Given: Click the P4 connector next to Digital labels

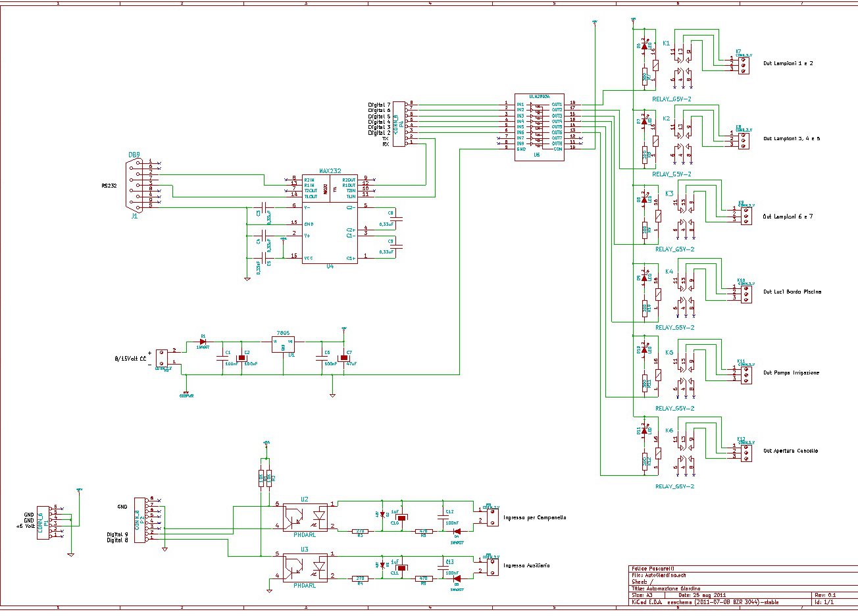Looking at the screenshot, I should pyautogui.click(x=399, y=124).
